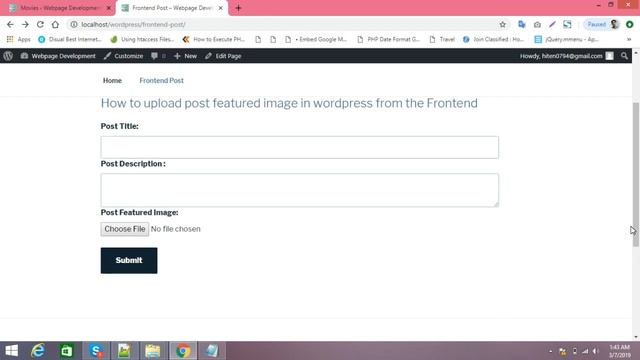
Task: Open the Travel bookmark
Action: click(x=442, y=39)
